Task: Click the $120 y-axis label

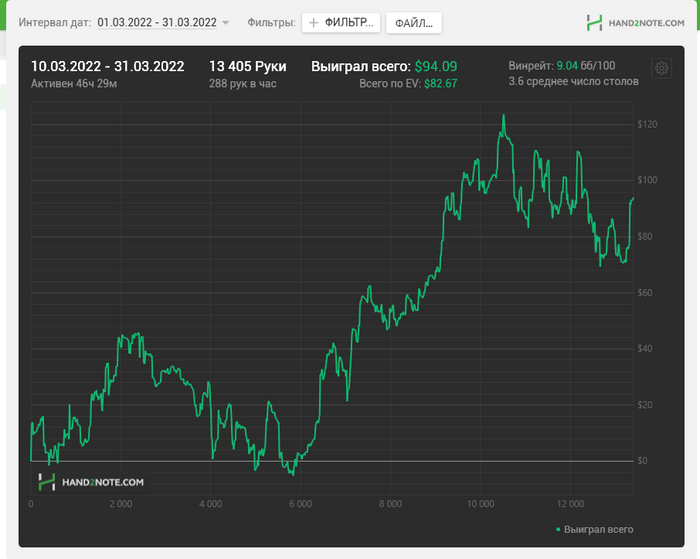Action: tap(647, 125)
